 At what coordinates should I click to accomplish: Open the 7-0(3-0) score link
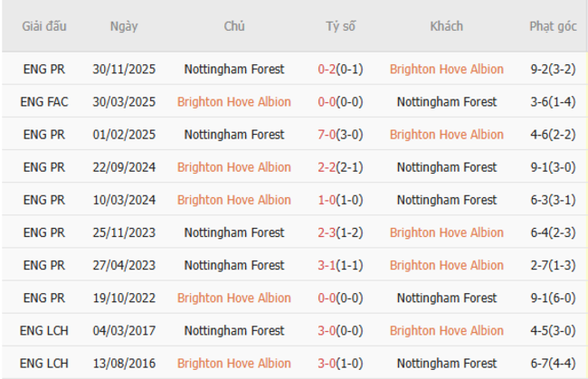point(340,135)
